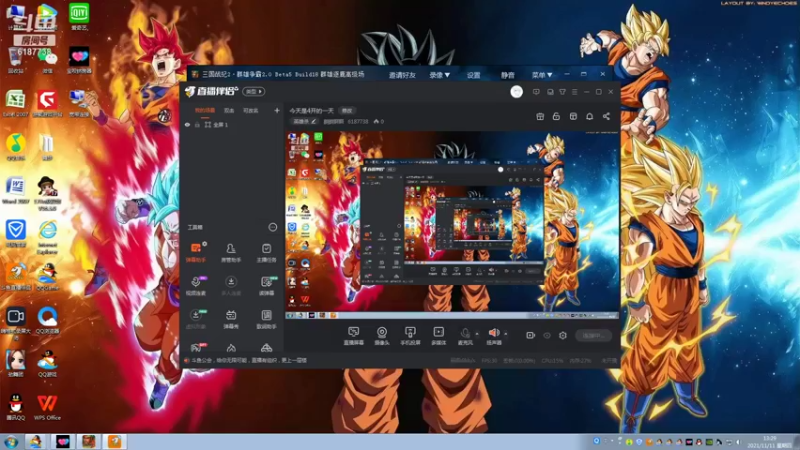Image resolution: width=800 pixels, height=450 pixels.
Task: Collapse the 工具箱 toolbox panel
Action: click(x=273, y=227)
